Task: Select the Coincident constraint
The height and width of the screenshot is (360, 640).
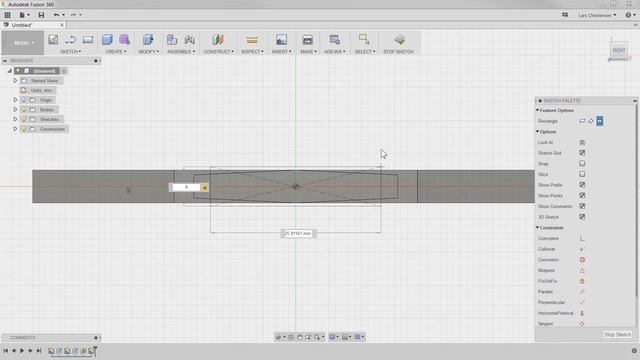Action: 582,238
